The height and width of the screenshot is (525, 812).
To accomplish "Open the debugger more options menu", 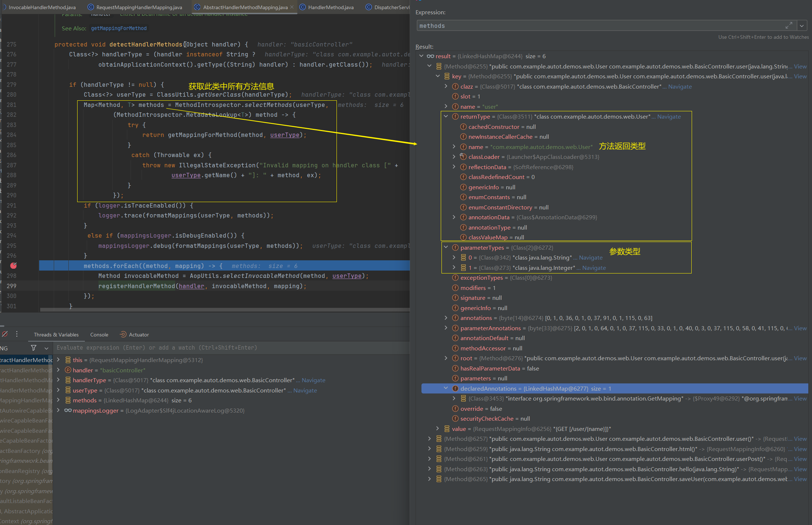I will 17,334.
